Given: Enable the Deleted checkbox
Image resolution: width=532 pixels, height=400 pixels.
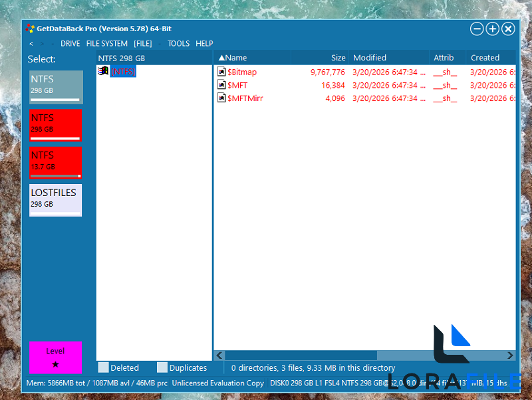Looking at the screenshot, I should (x=104, y=367).
